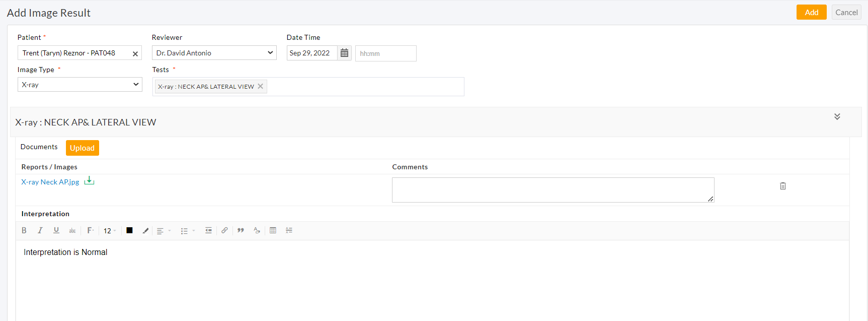Toggle underline text formatting
This screenshot has width=868, height=321.
click(x=56, y=230)
